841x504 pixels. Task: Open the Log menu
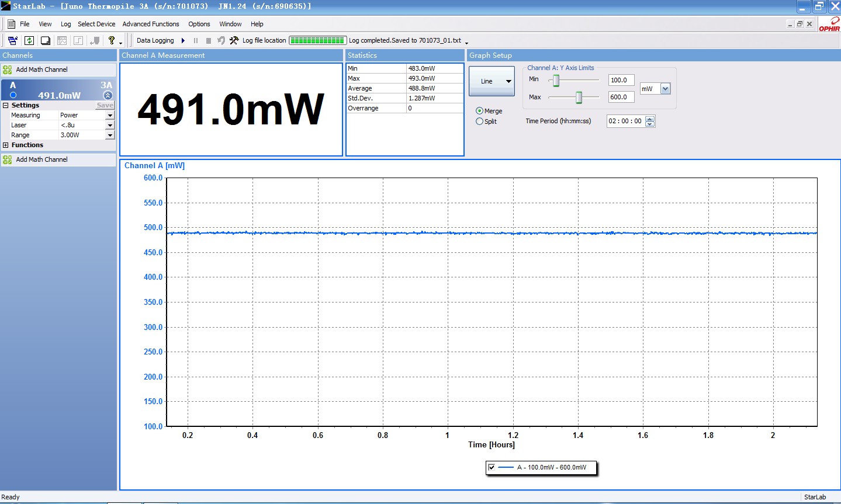click(x=65, y=24)
